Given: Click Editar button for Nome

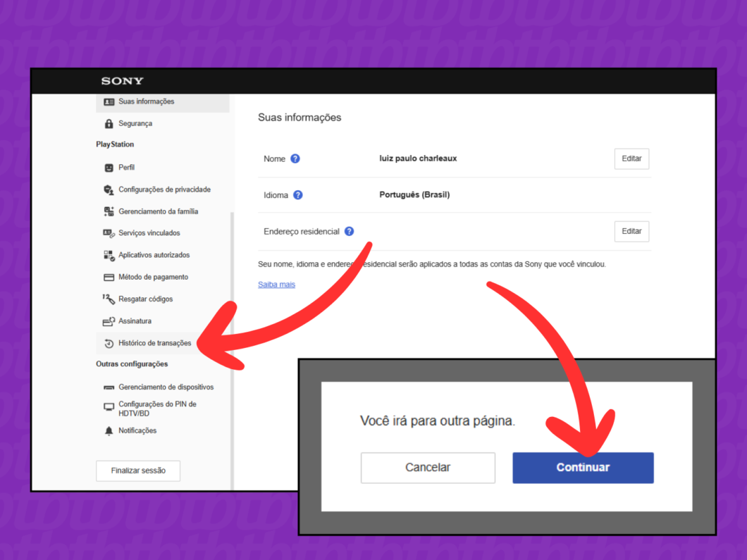Looking at the screenshot, I should coord(631,158).
